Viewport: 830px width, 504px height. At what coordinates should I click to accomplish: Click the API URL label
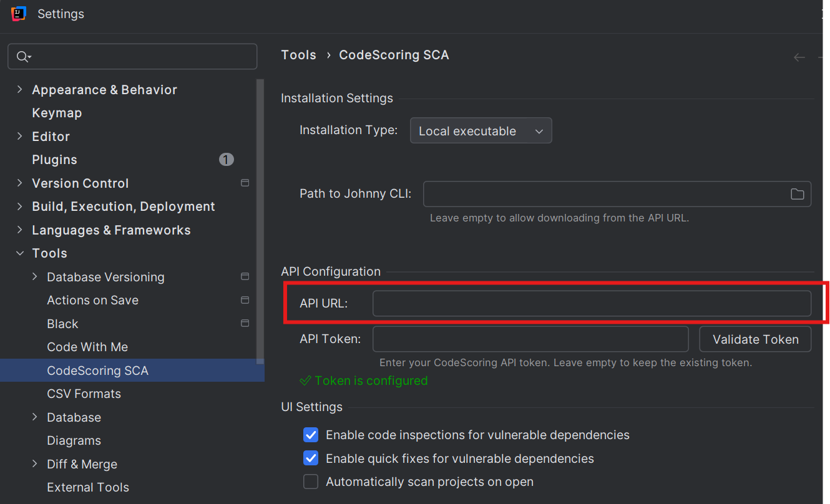[323, 304]
